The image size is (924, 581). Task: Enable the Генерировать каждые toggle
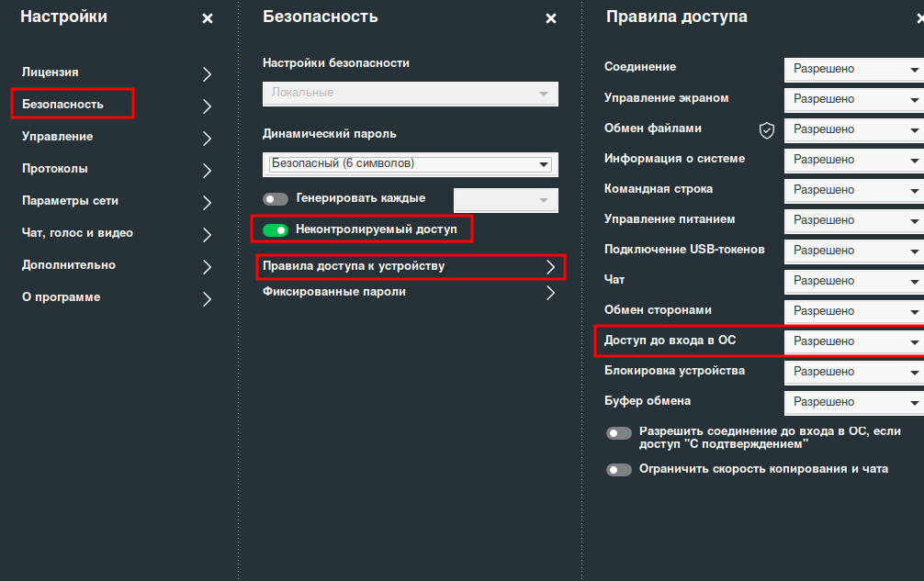276,199
